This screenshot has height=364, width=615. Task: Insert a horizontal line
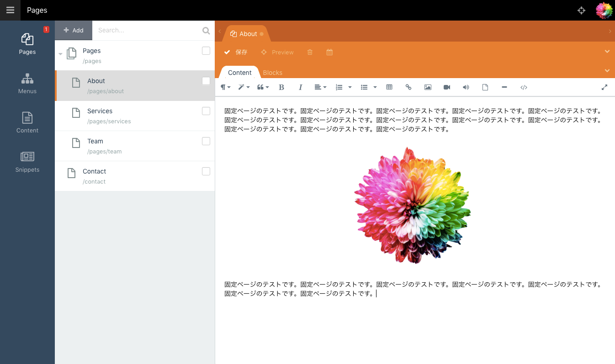tap(504, 87)
